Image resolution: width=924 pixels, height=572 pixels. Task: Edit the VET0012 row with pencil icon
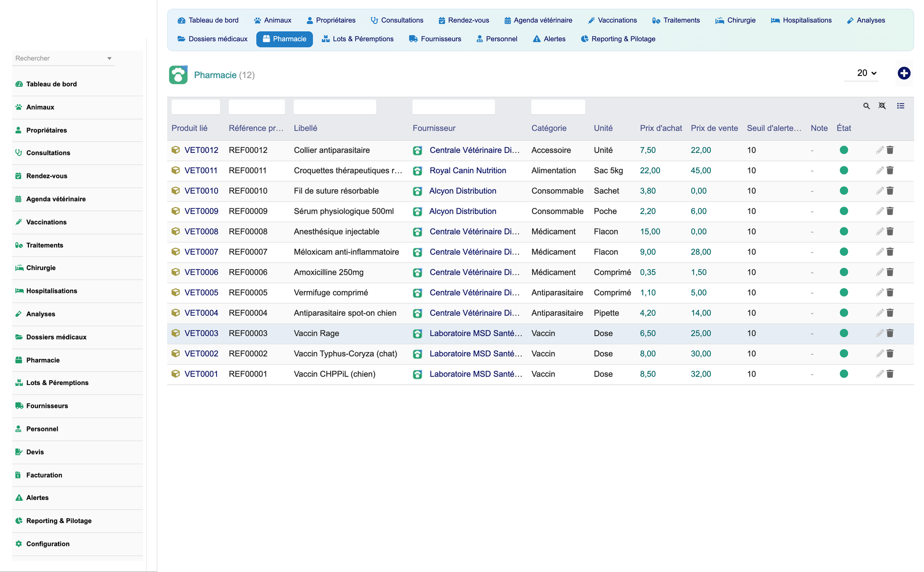pyautogui.click(x=880, y=150)
